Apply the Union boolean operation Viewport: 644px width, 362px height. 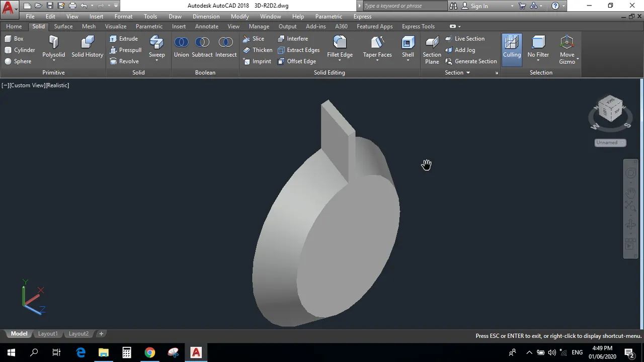[x=181, y=47]
